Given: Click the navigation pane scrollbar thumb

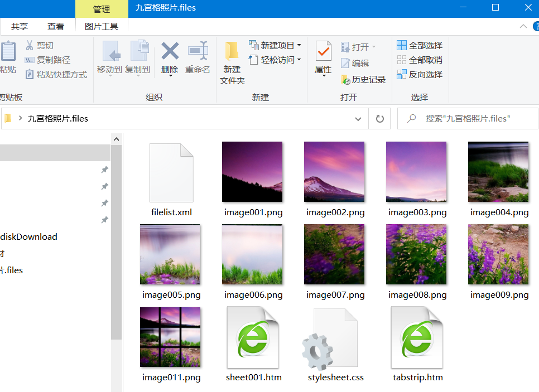Looking at the screenshot, I should pyautogui.click(x=116, y=242).
